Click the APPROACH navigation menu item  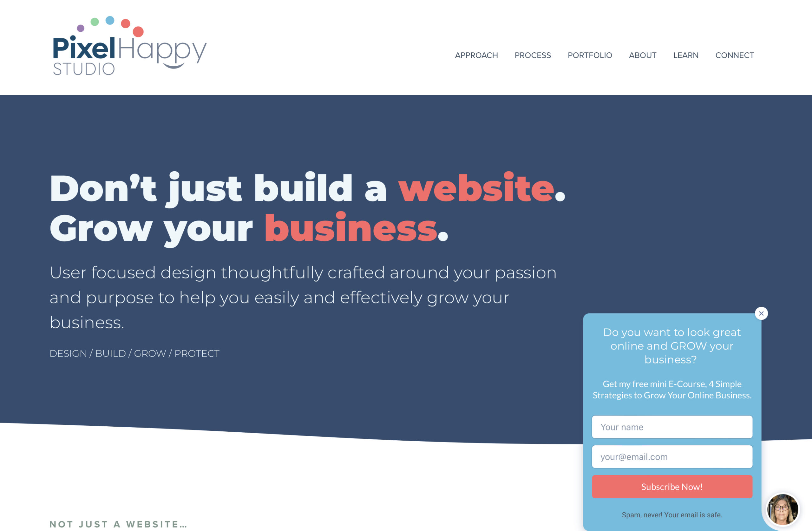[x=477, y=55]
